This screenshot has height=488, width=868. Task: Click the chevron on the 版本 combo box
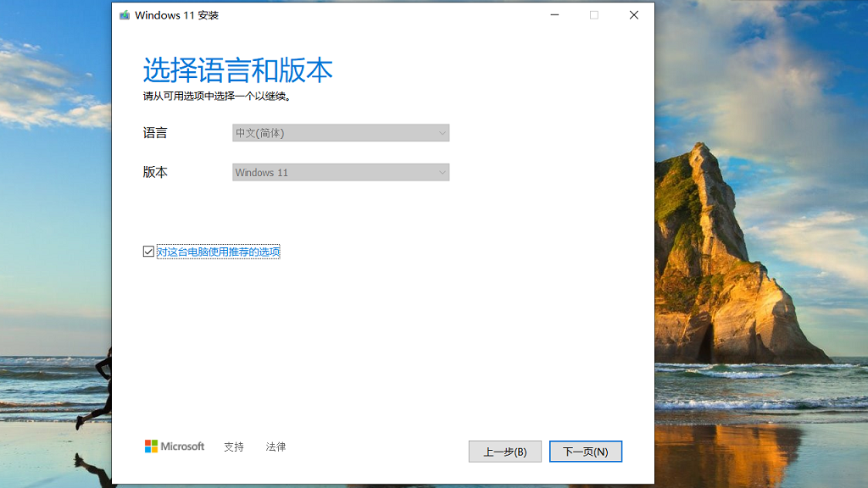[441, 172]
